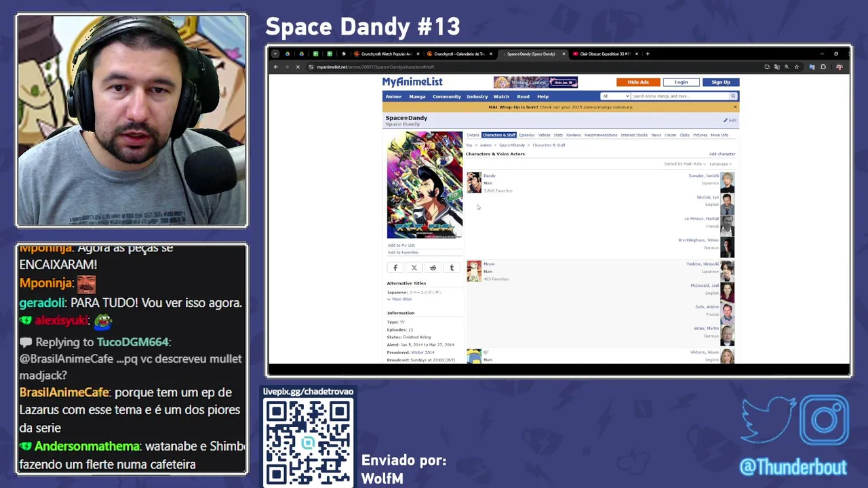Open a new browser tab with plus
The width and height of the screenshot is (868, 488).
tap(648, 54)
